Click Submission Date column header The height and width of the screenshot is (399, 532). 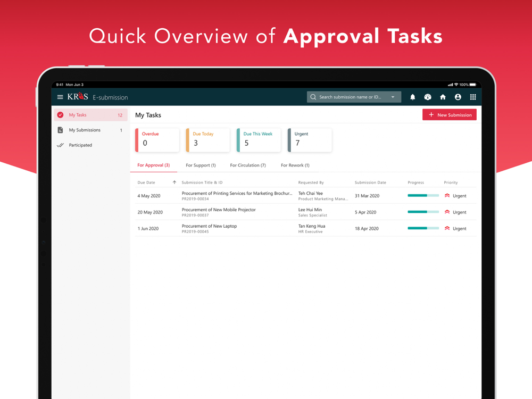tap(370, 182)
